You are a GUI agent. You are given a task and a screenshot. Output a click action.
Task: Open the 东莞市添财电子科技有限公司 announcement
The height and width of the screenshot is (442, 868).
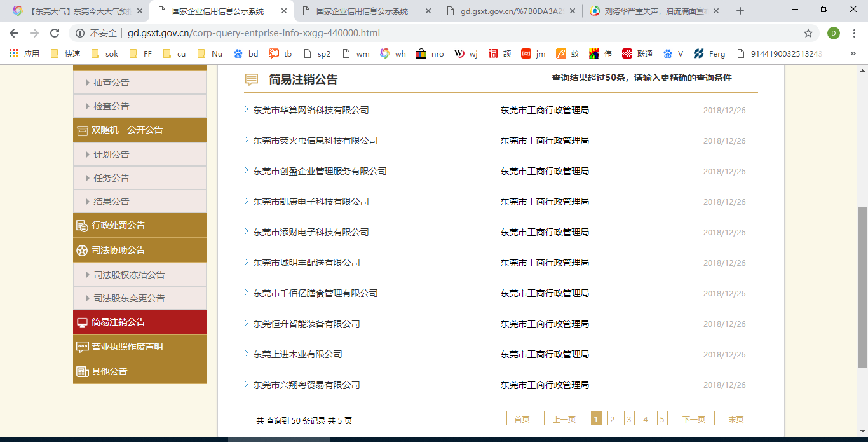[311, 232]
